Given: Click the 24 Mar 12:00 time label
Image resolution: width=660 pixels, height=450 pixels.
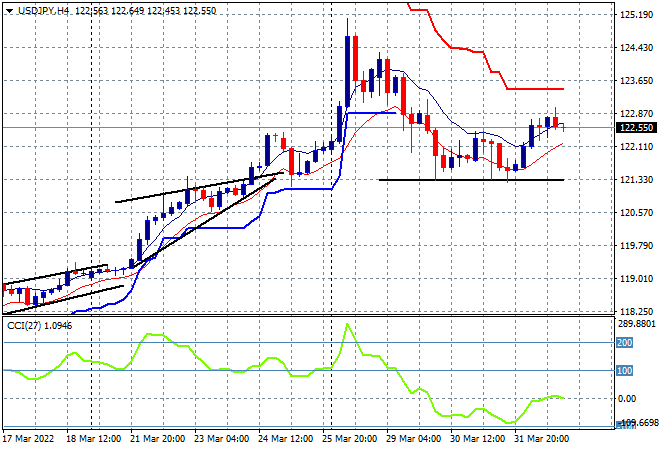Looking at the screenshot, I should 285,439.
